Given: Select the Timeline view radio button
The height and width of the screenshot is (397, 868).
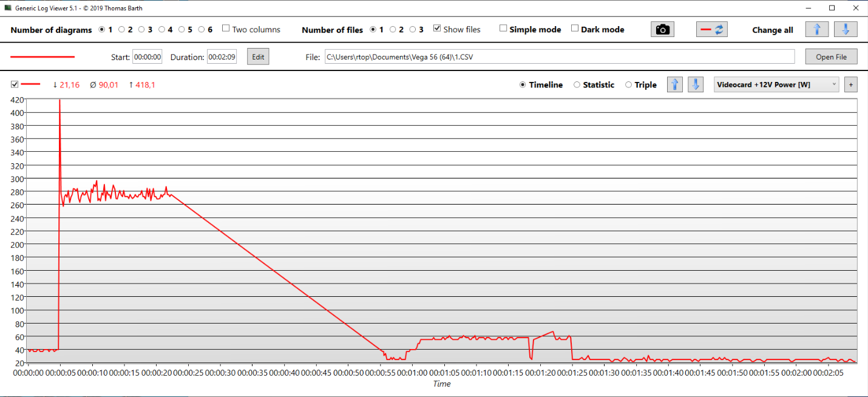Looking at the screenshot, I should point(523,85).
